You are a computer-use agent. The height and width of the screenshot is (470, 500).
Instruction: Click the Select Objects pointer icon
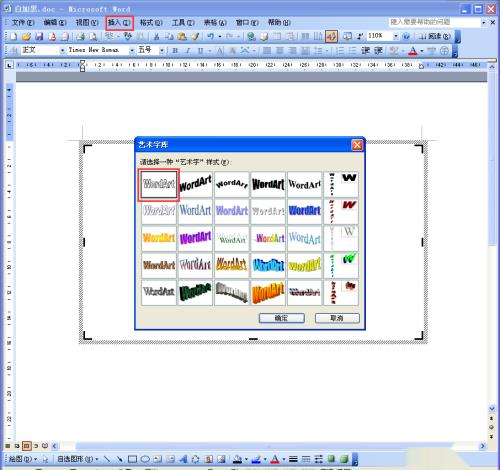tap(45, 459)
